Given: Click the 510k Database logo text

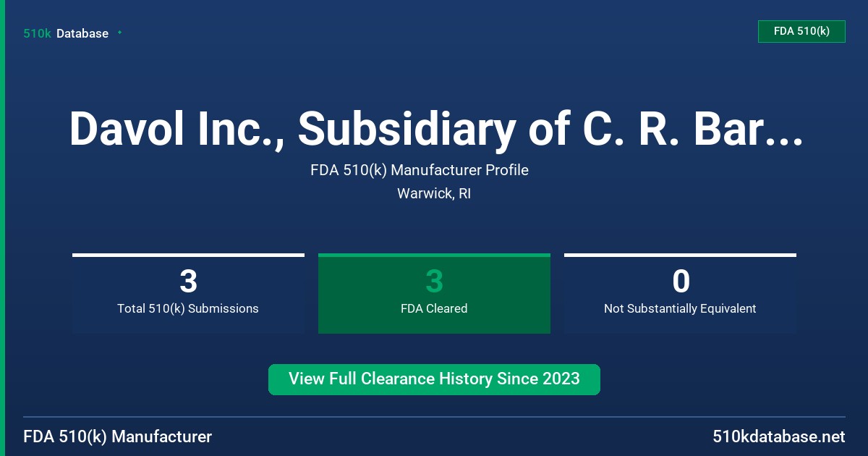Looking at the screenshot, I should [66, 33].
